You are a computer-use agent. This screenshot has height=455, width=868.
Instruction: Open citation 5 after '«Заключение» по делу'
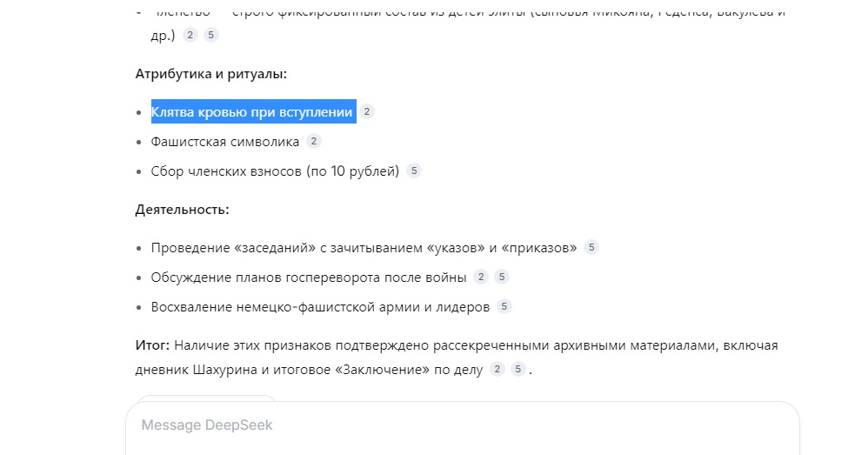518,369
